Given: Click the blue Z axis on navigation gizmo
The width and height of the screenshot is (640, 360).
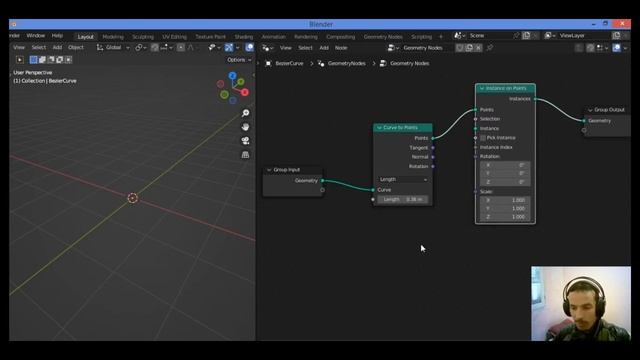Looking at the screenshot, I should (x=233, y=76).
